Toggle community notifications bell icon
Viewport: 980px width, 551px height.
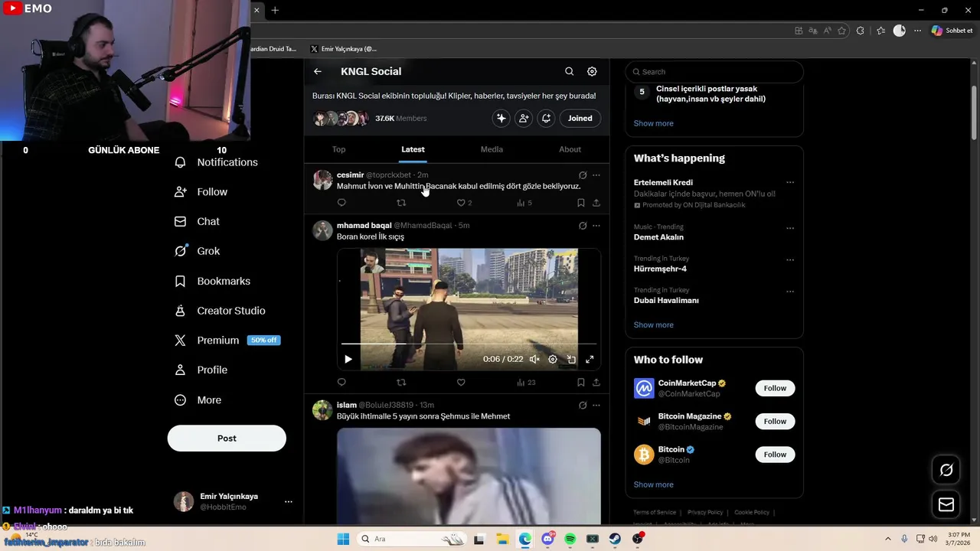[546, 118]
